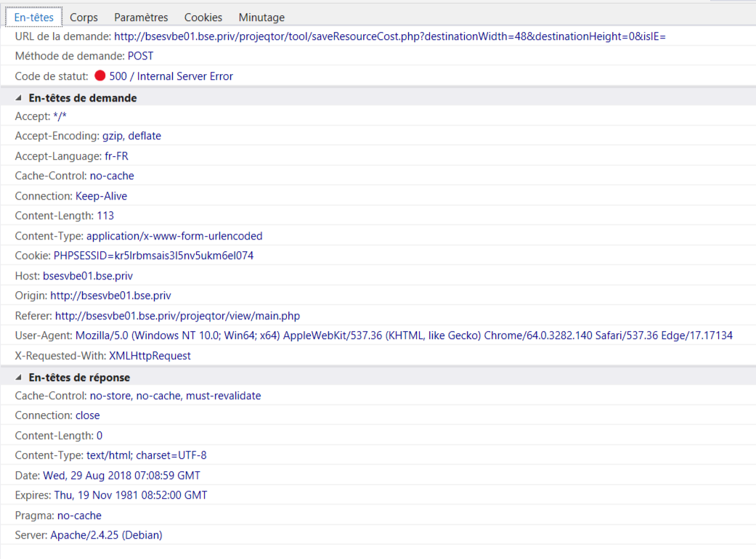Collapse the En-têtes de réponse section
Viewport: 756px width, 559px height.
(x=19, y=378)
